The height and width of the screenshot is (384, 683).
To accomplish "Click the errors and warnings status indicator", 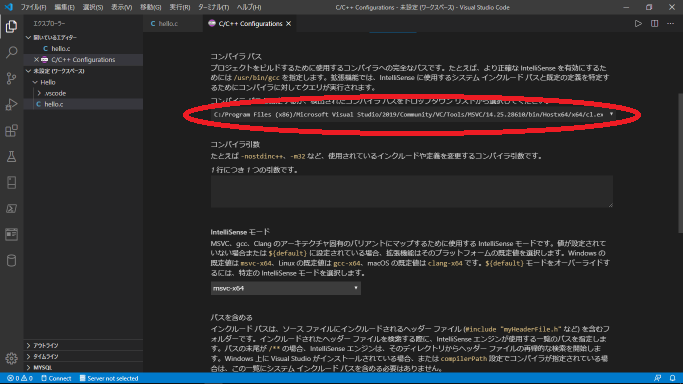I will click(20, 378).
